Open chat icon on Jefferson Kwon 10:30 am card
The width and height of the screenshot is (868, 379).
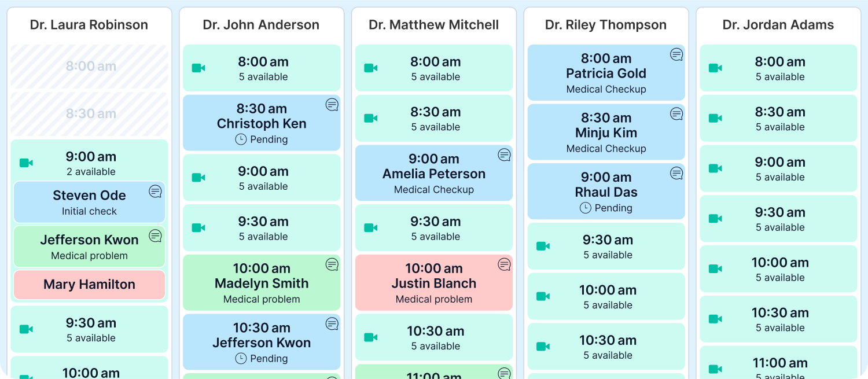pos(332,323)
